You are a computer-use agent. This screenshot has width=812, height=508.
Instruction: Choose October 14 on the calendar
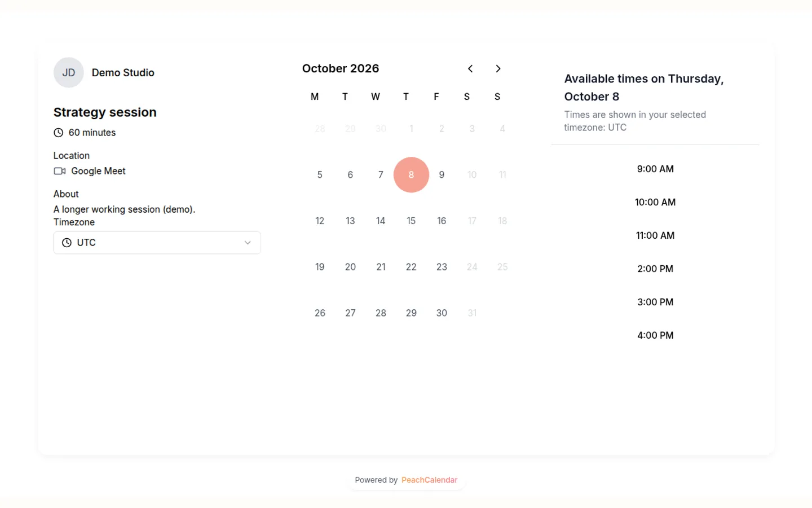pyautogui.click(x=381, y=221)
